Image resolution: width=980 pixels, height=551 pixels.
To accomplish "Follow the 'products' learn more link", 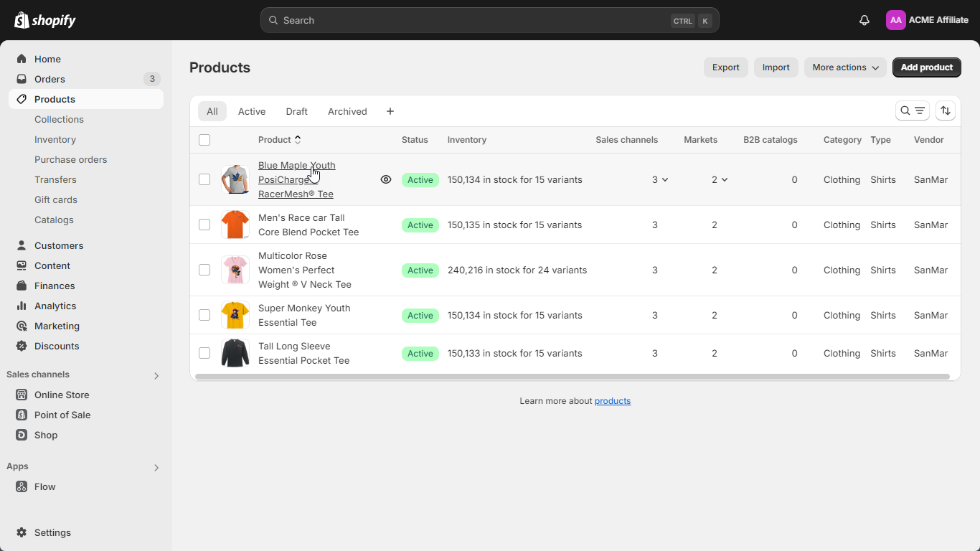I will point(613,401).
